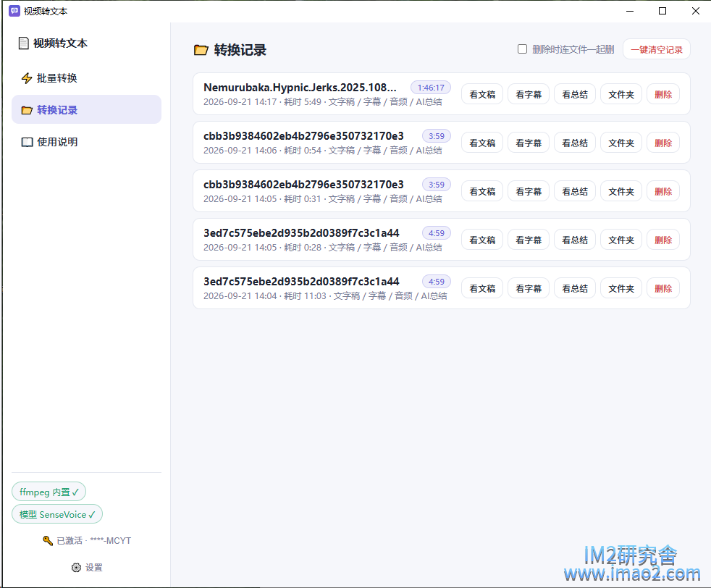Click 看文稿 for the cbb3b record taking 0:31
The image size is (711, 588).
tap(482, 191)
